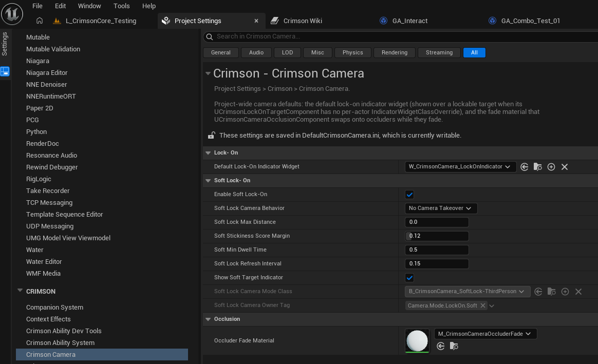
Task: Clear the Soft Lock Camera Mode Class
Action: click(x=578, y=292)
